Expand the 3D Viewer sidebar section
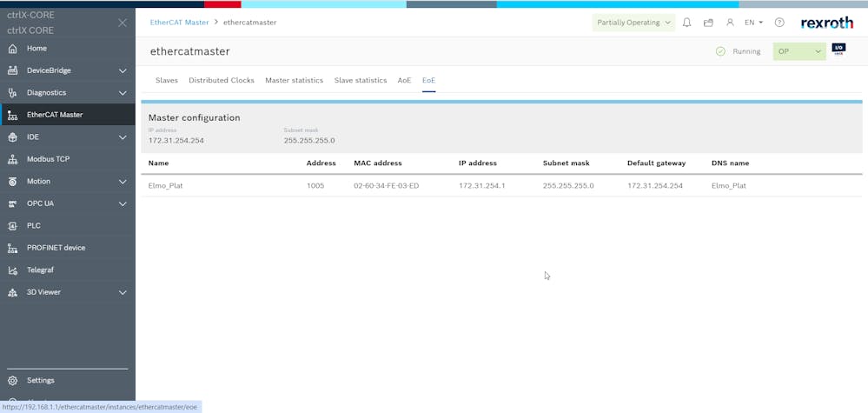This screenshot has width=868, height=413. click(x=123, y=292)
